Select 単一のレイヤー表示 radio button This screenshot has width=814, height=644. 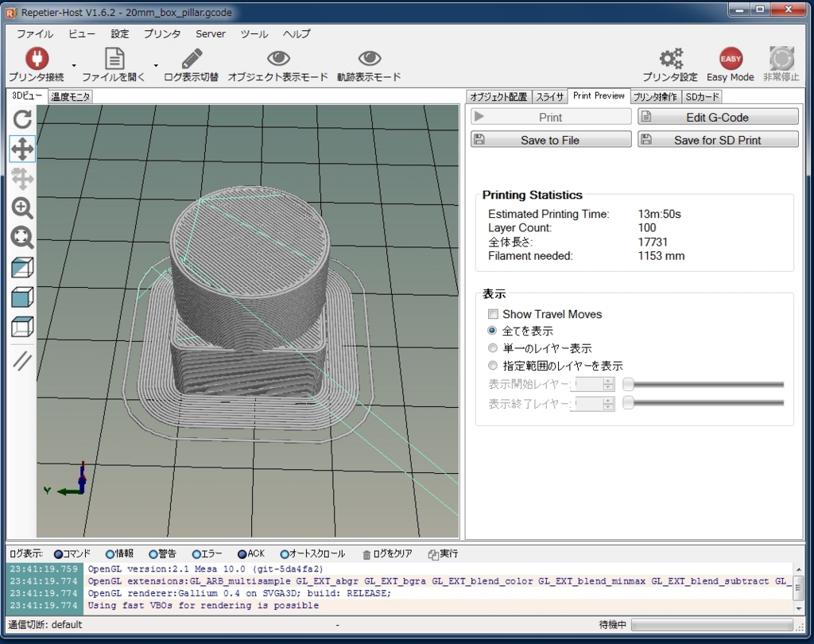point(492,348)
